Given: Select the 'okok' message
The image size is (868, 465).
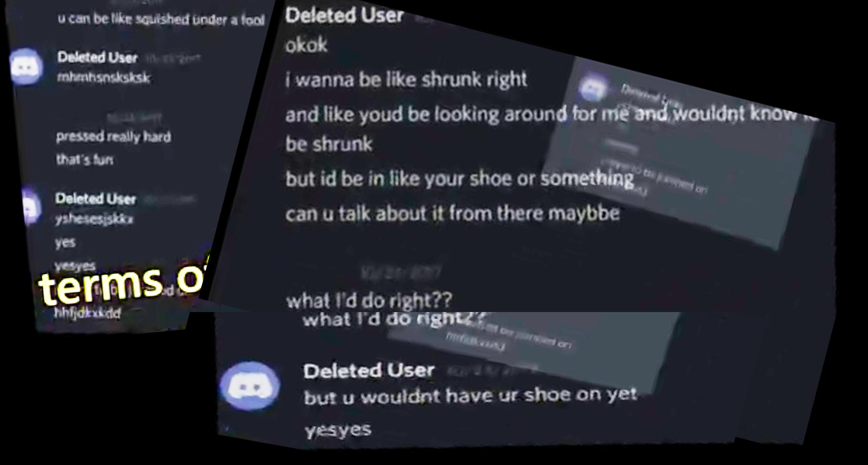Looking at the screenshot, I should click(306, 45).
